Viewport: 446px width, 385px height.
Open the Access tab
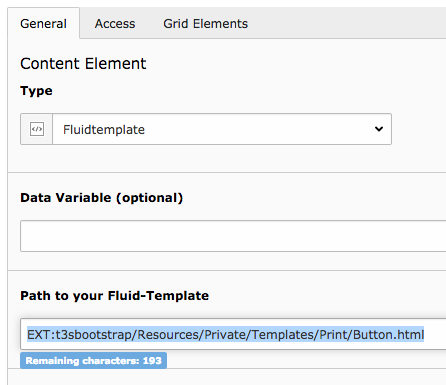coord(115,24)
